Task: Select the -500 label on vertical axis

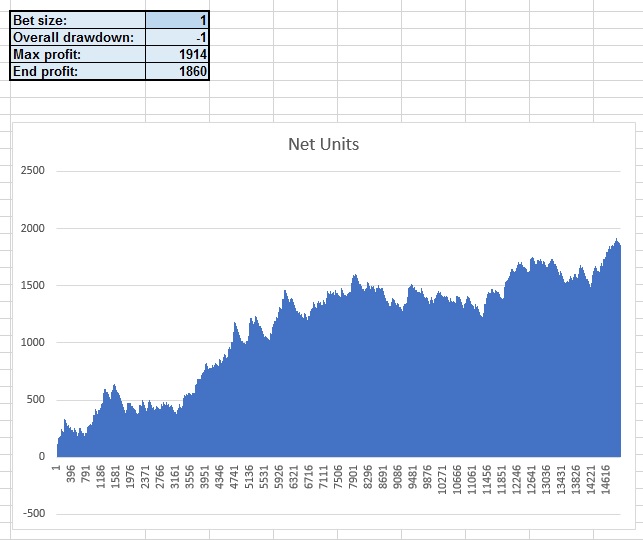Action: coord(32,514)
